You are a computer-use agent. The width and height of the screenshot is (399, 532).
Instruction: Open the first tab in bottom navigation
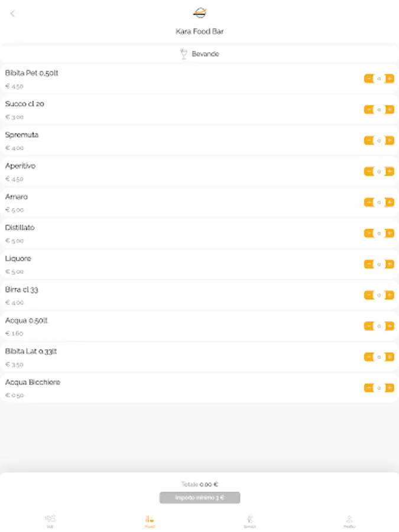pos(50,521)
